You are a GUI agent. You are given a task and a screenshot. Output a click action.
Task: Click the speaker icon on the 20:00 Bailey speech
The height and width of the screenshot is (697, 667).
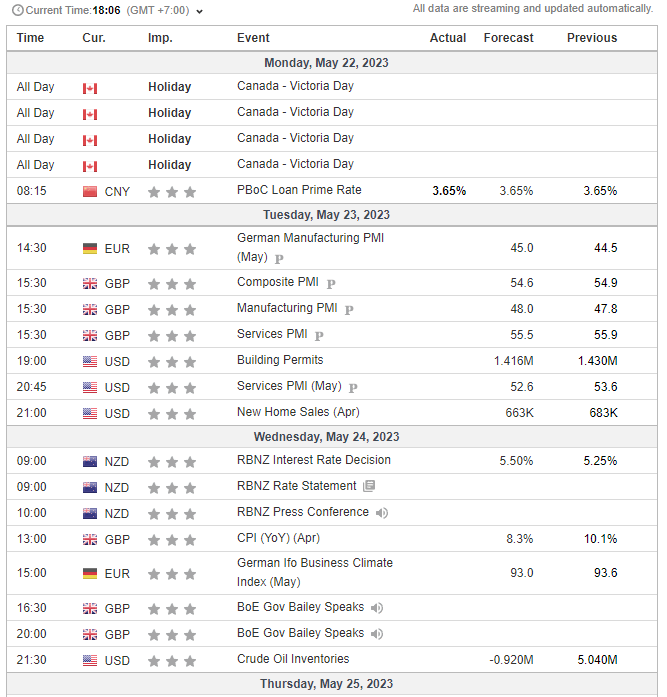(x=377, y=633)
